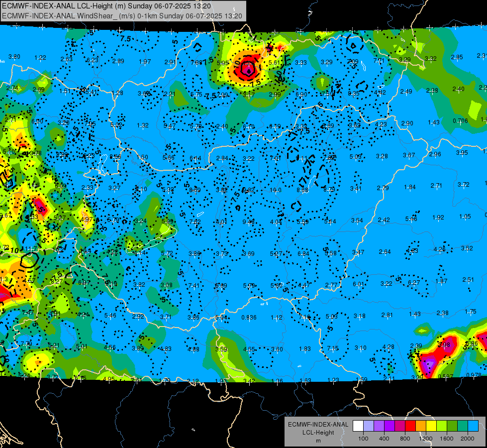Pick the grid value 6.90
The height and width of the screenshot is (448, 487).
pos(301,95)
